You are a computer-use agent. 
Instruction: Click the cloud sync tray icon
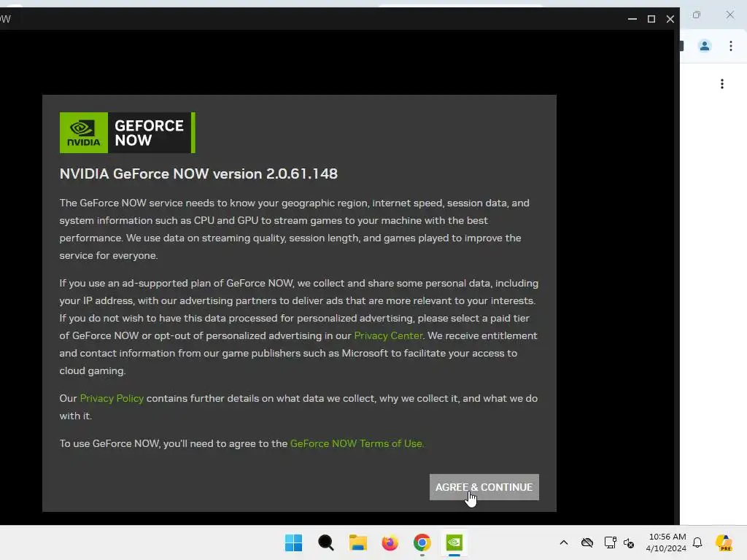pyautogui.click(x=587, y=542)
